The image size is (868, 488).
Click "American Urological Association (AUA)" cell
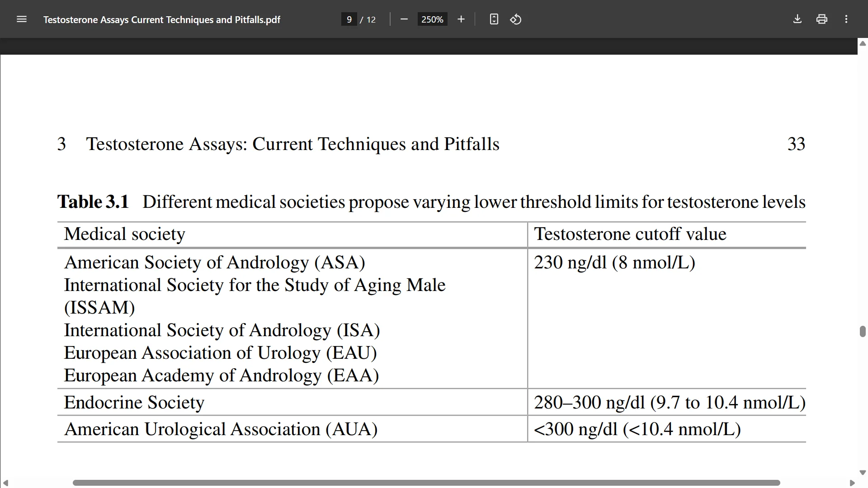[x=221, y=429]
